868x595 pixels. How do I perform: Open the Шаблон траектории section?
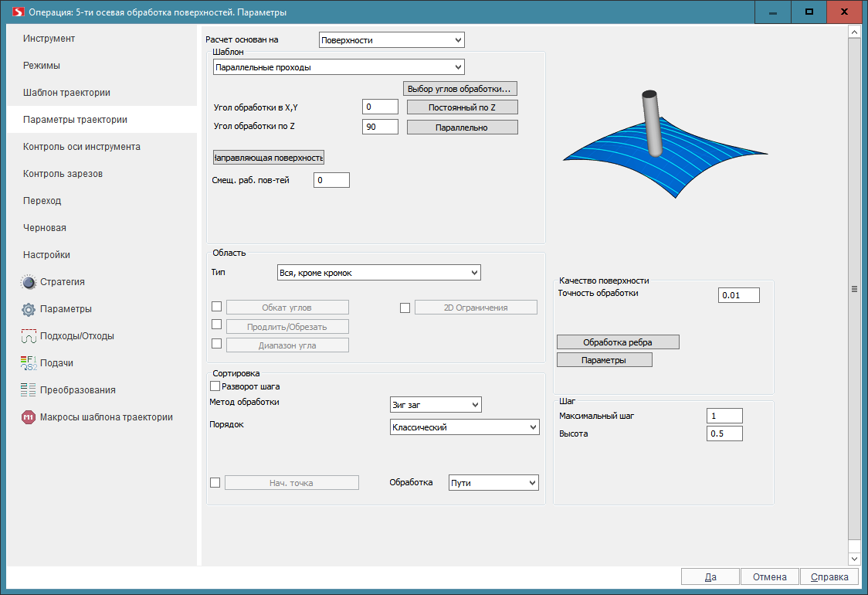[x=102, y=93]
